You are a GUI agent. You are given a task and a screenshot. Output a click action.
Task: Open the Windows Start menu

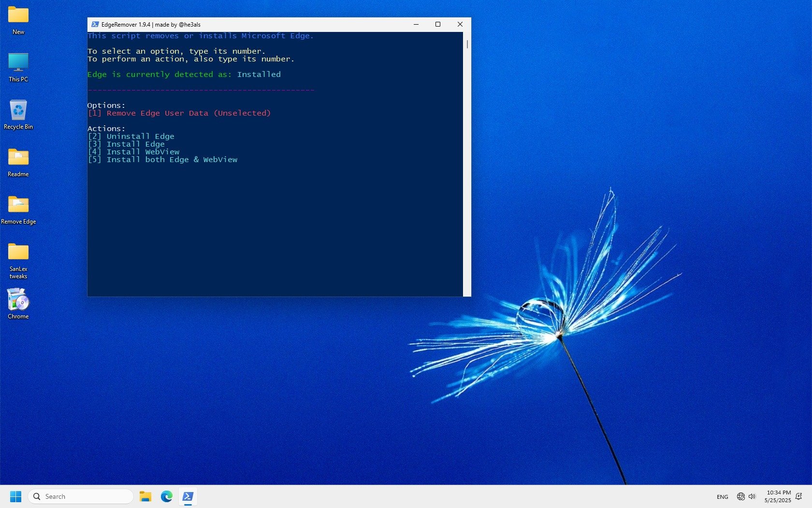pyautogui.click(x=16, y=496)
